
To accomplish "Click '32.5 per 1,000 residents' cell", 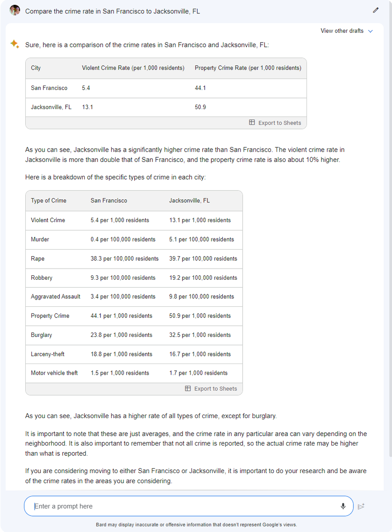I will [x=200, y=335].
